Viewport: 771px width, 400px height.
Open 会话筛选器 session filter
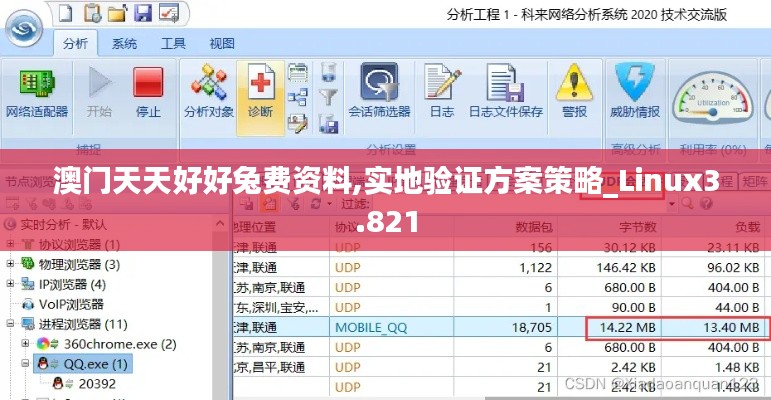tap(379, 92)
